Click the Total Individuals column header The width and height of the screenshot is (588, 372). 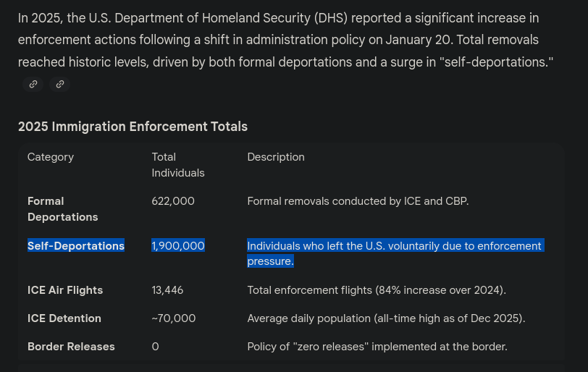(177, 165)
